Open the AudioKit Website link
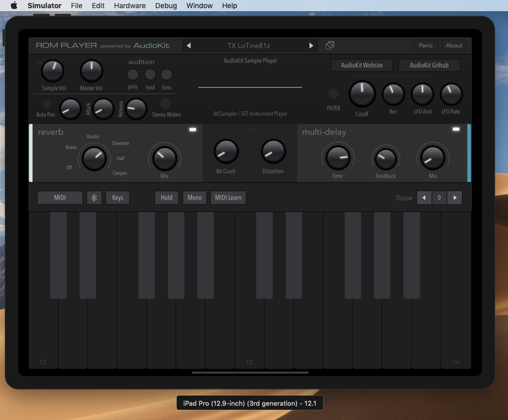The width and height of the screenshot is (508, 420). 361,65
